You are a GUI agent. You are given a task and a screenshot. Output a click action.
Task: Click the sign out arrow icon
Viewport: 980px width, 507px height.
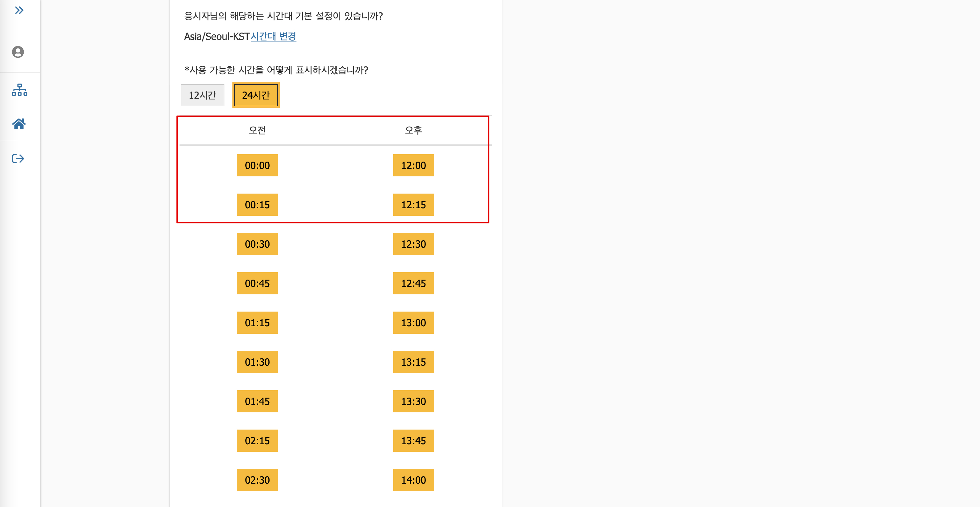click(x=18, y=159)
